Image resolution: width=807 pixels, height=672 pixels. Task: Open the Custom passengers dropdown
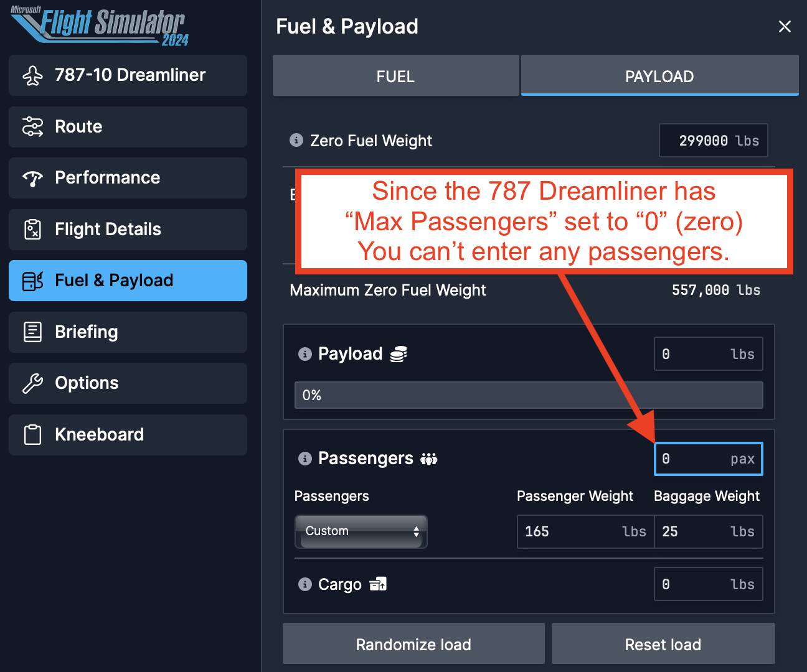click(361, 531)
